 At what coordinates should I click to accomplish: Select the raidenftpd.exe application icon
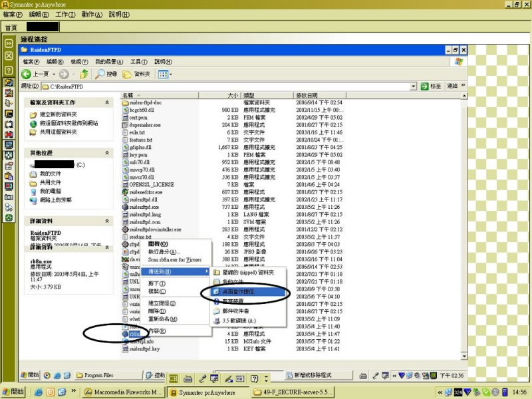(x=125, y=207)
